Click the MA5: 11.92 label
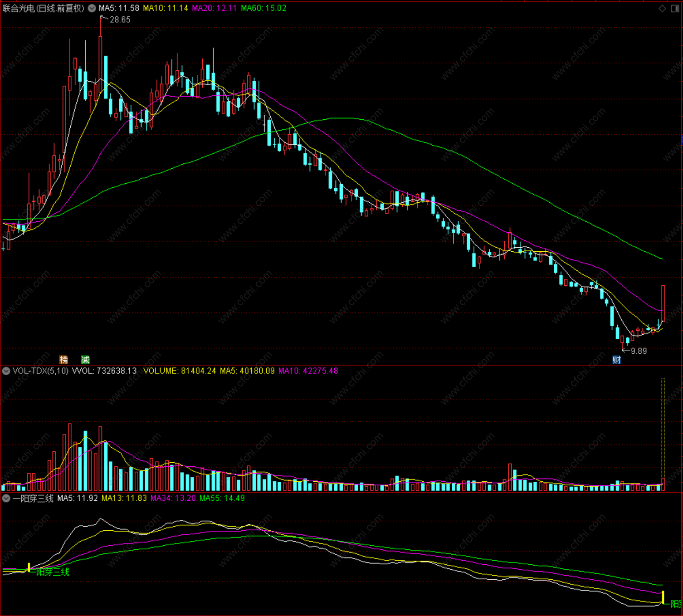683x616 pixels. click(x=78, y=498)
